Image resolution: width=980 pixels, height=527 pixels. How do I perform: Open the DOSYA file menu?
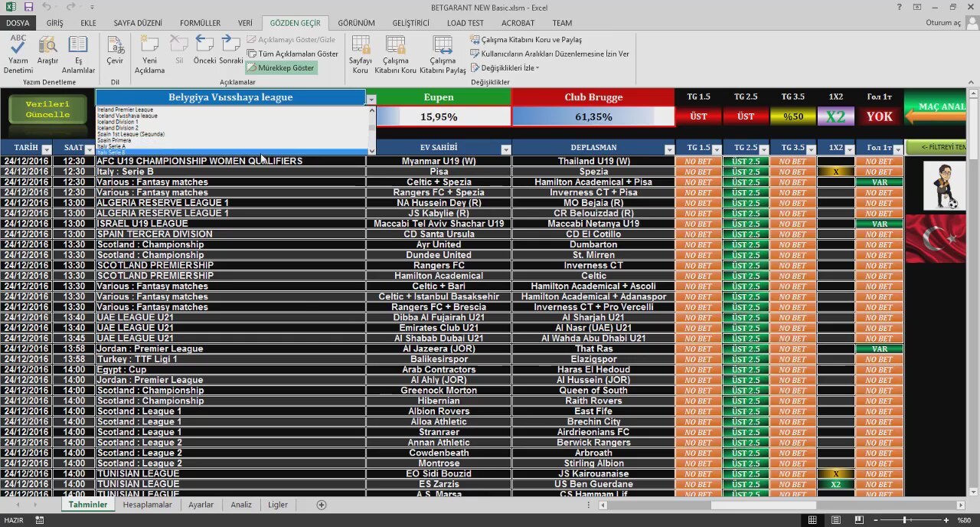[18, 23]
